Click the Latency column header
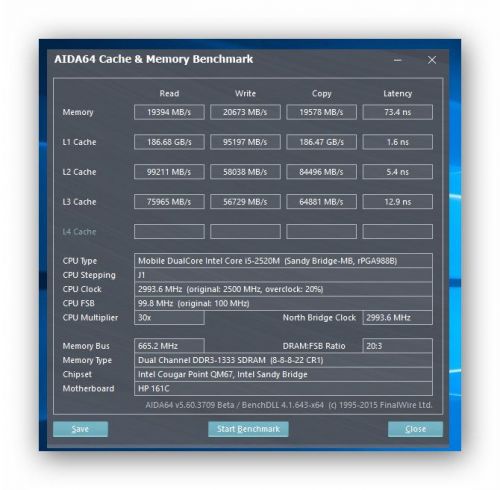 (x=398, y=94)
